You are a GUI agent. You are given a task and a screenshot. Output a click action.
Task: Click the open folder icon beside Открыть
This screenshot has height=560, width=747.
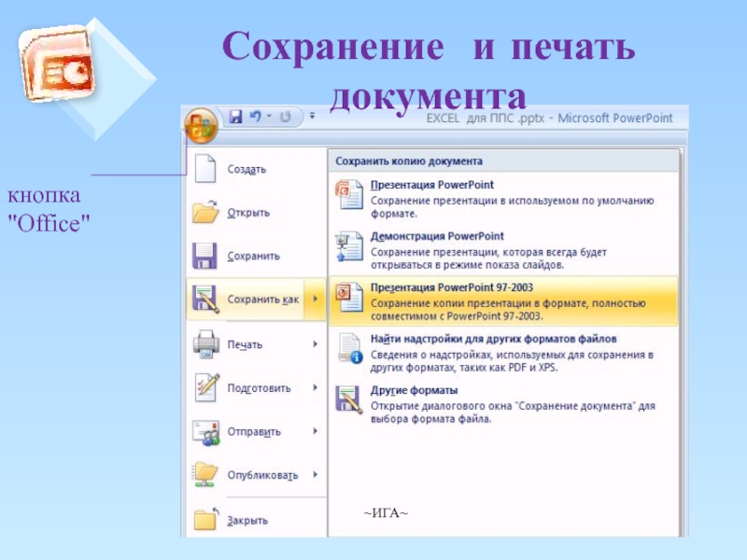[x=205, y=212]
